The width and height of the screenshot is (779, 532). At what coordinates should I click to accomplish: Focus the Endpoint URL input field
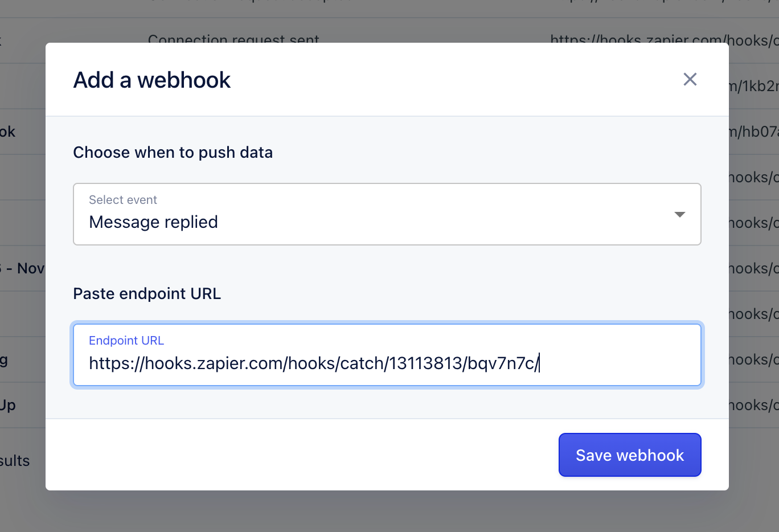click(x=387, y=355)
